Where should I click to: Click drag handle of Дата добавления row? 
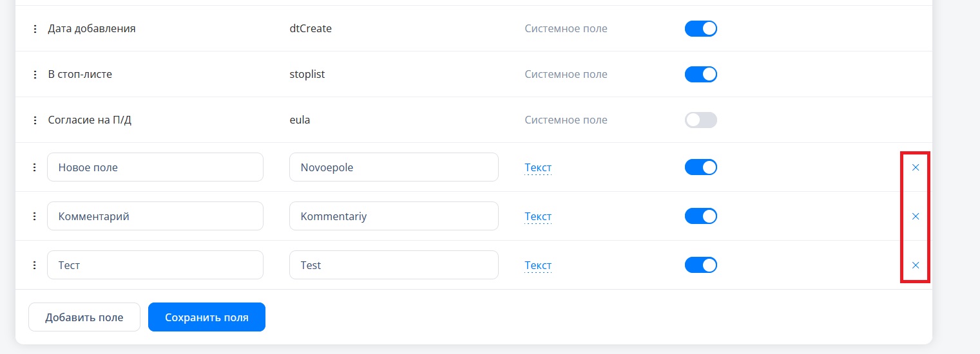(35, 29)
